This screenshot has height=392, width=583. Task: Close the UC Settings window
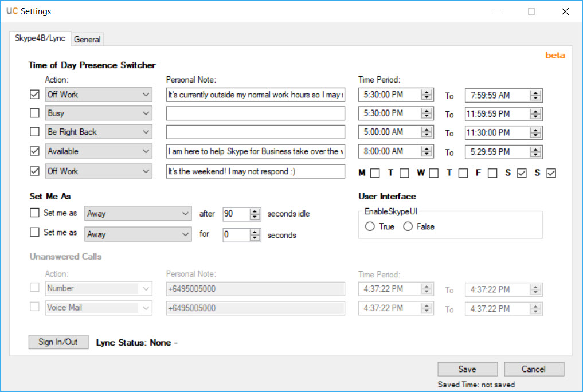pos(565,11)
